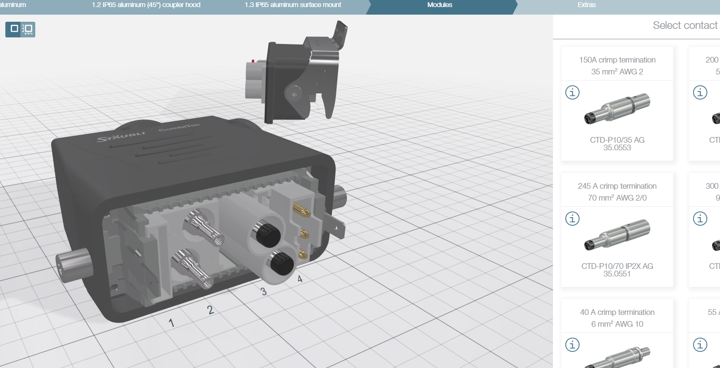Choose the CTD-P10/70 IP2X AG contact image

(617, 235)
